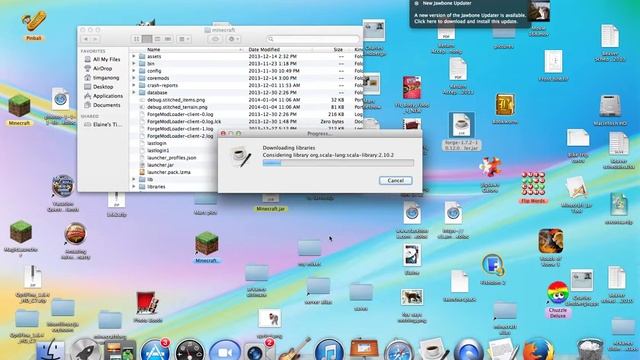Expand the assets folder
Viewport: 640px width, 360px height.
(134, 57)
